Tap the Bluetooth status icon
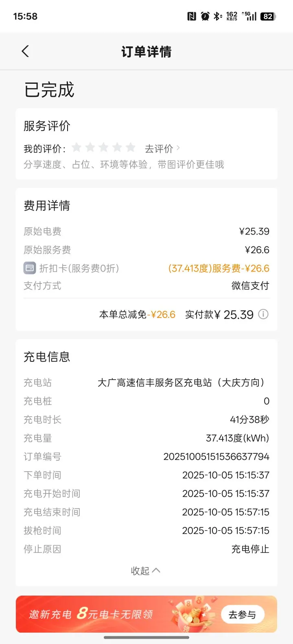Image resolution: width=293 pixels, height=644 pixels. [218, 16]
